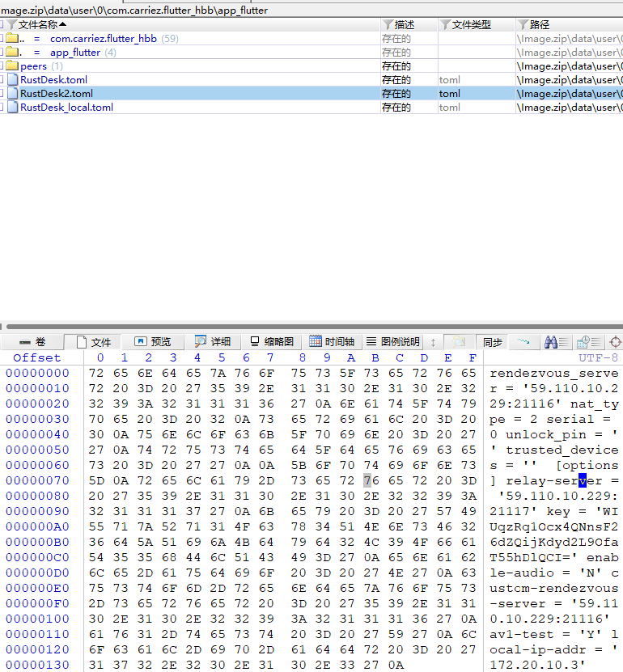
Task: Click the path cell of the peers row
Action: point(570,66)
